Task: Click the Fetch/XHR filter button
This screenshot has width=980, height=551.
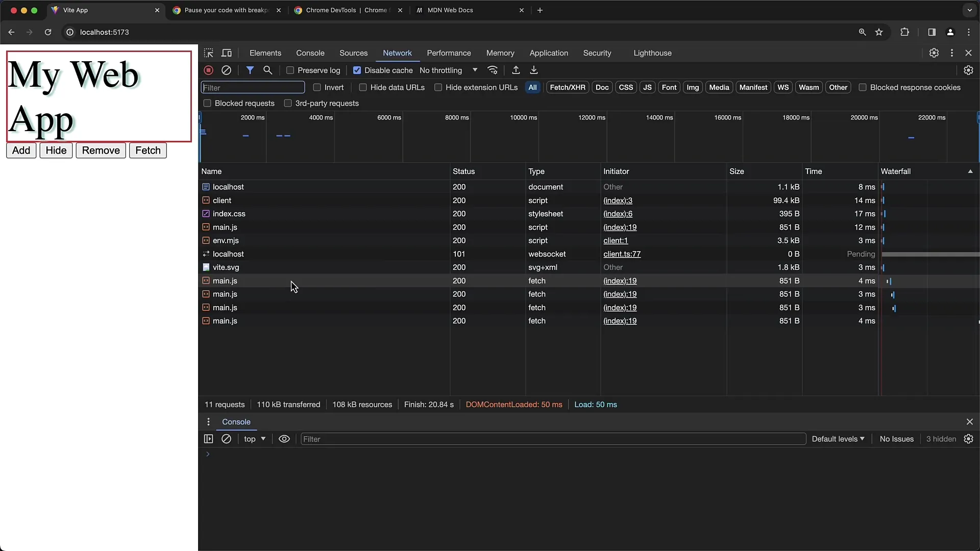Action: pos(568,87)
